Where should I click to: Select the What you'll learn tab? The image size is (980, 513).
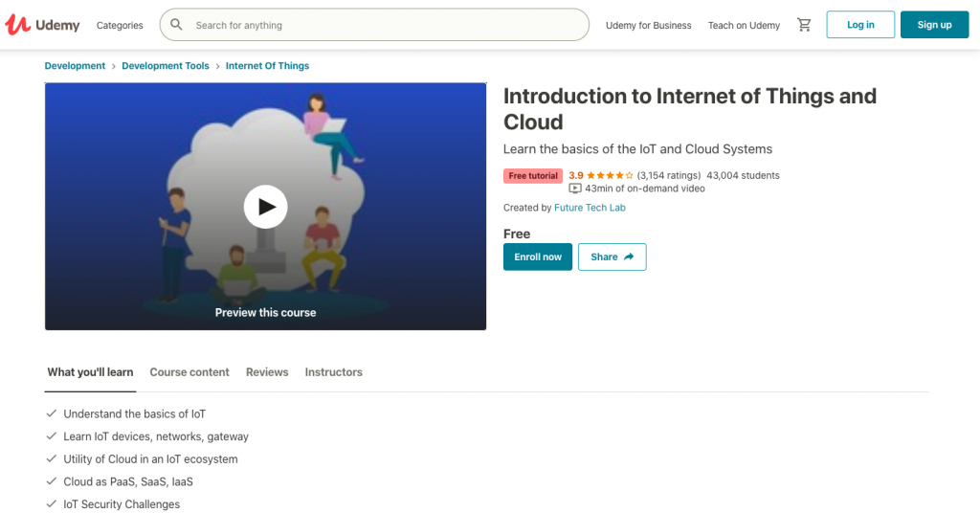[90, 372]
